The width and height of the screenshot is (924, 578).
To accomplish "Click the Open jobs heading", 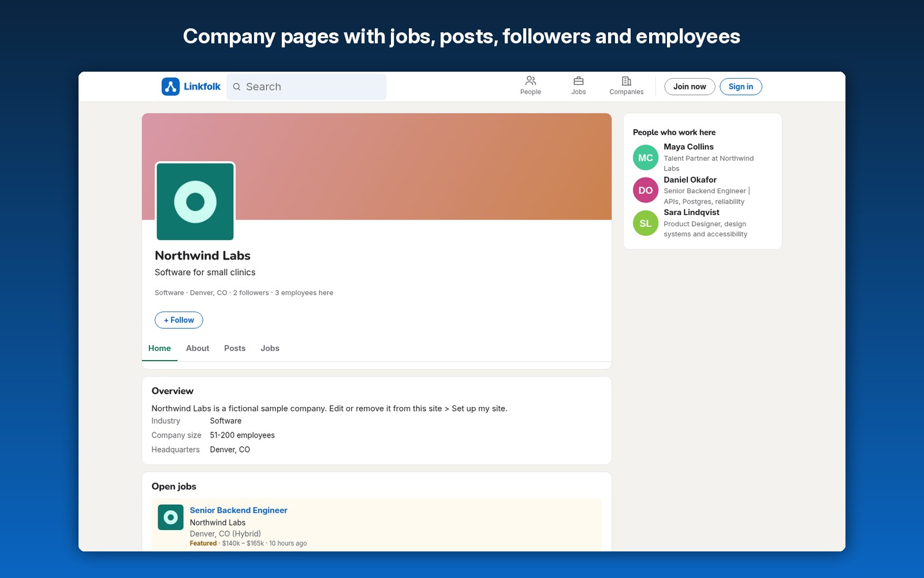I will (174, 487).
